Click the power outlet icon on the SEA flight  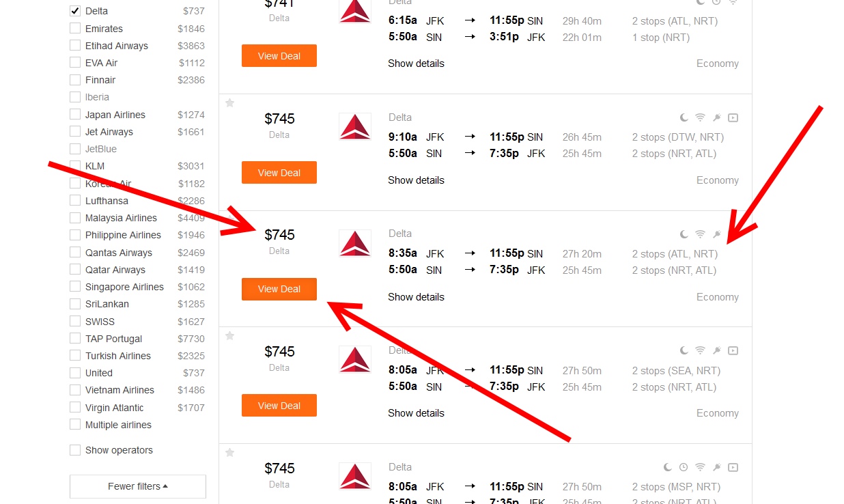716,351
